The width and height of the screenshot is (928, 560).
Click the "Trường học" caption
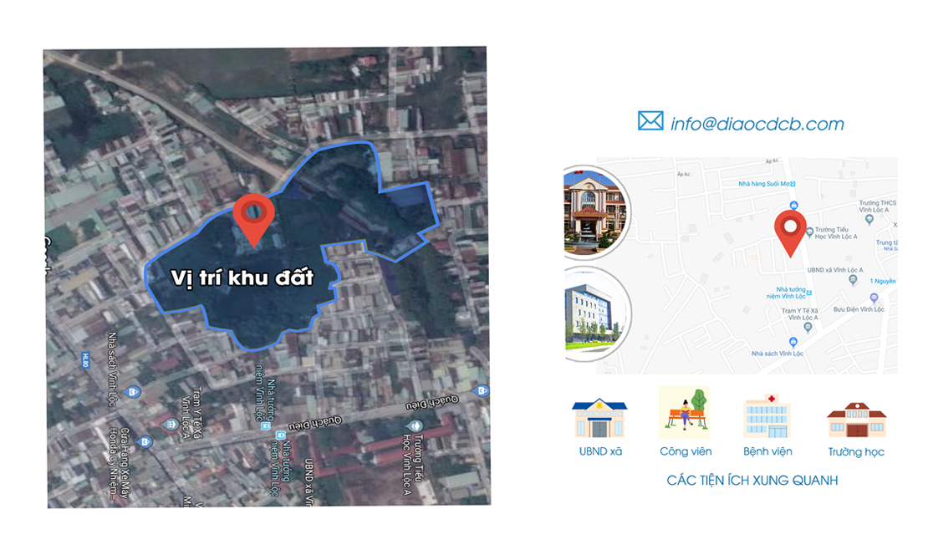pyautogui.click(x=856, y=451)
